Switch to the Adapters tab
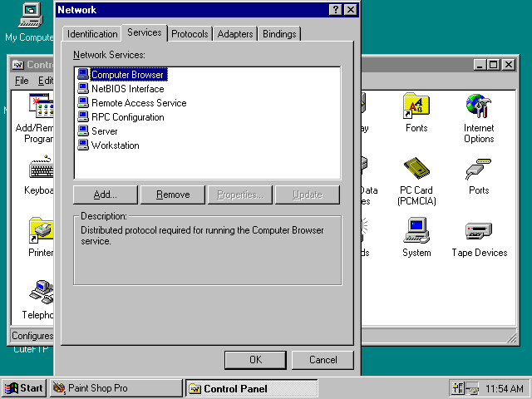Image resolution: width=532 pixels, height=399 pixels. (x=235, y=34)
